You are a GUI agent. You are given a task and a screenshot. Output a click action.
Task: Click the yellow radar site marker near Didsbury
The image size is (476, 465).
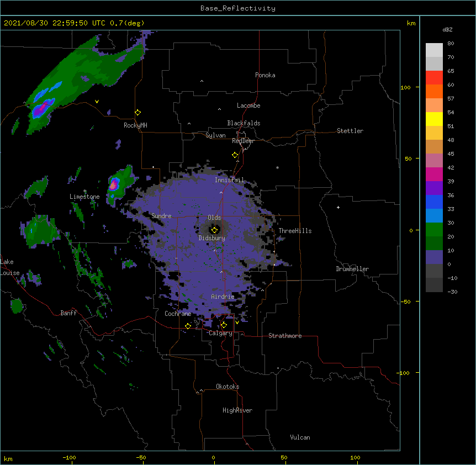click(x=214, y=230)
